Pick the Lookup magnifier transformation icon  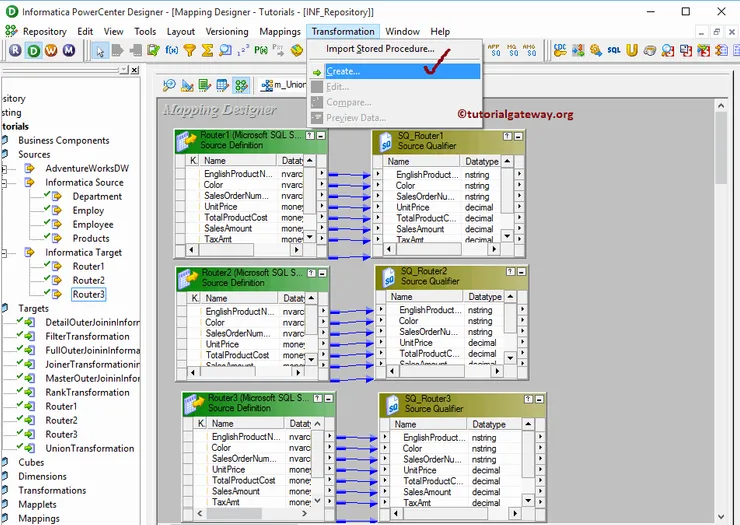coord(225,50)
